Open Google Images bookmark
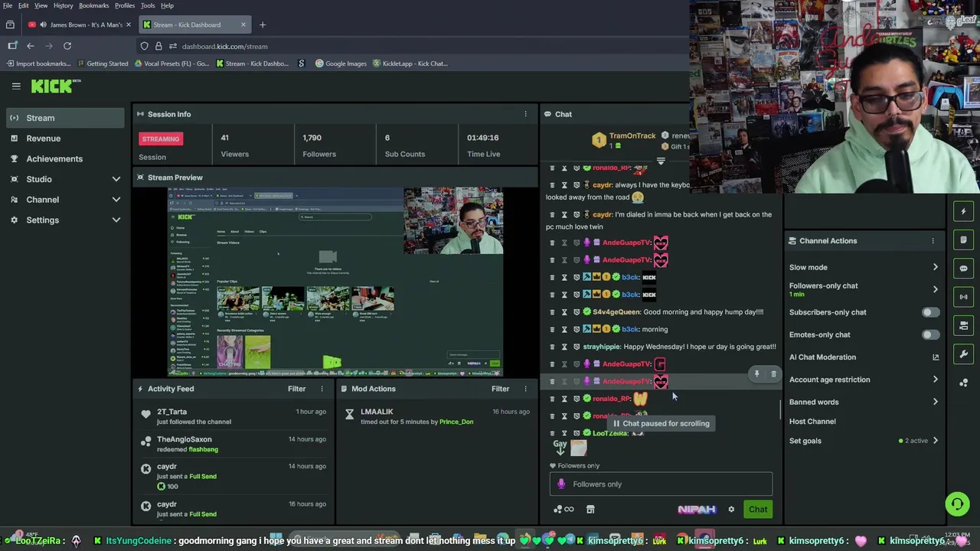This screenshot has height=551, width=980. [x=341, y=64]
